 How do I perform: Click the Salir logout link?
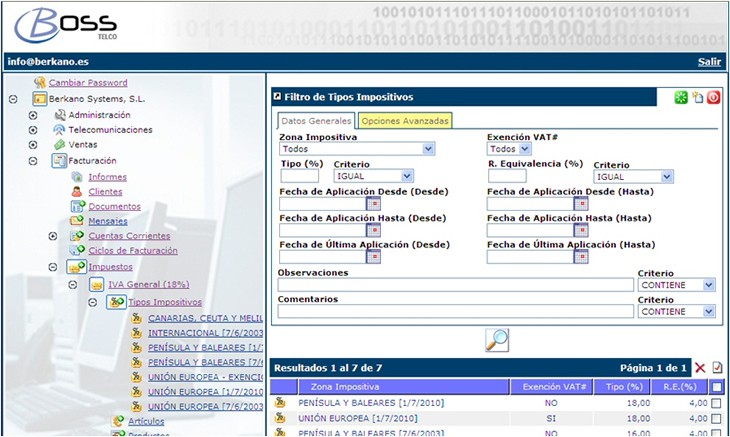[709, 62]
